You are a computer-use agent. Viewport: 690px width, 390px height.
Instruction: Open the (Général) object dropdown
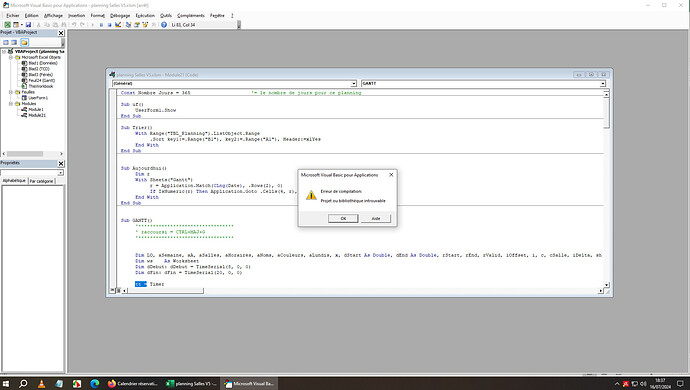[x=234, y=83]
